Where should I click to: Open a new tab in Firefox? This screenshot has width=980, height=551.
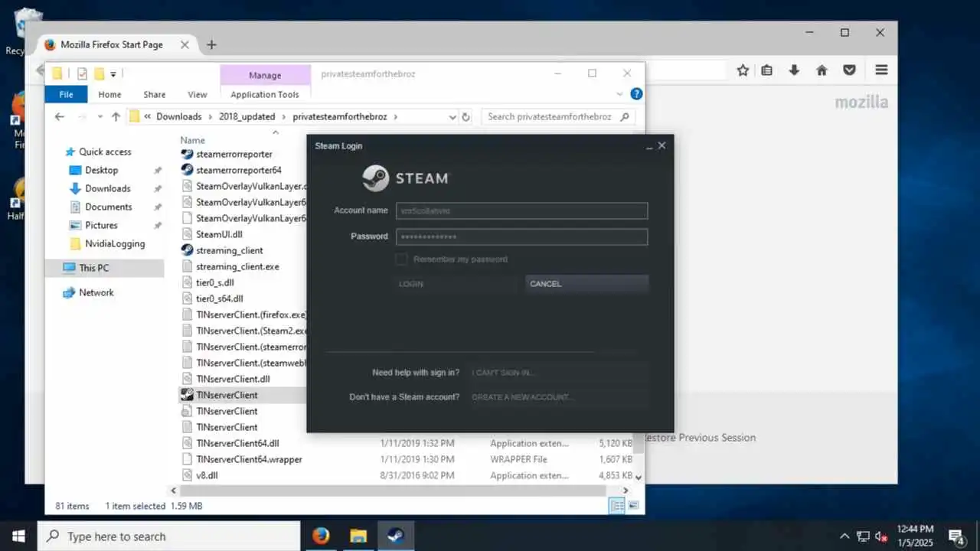pos(211,44)
